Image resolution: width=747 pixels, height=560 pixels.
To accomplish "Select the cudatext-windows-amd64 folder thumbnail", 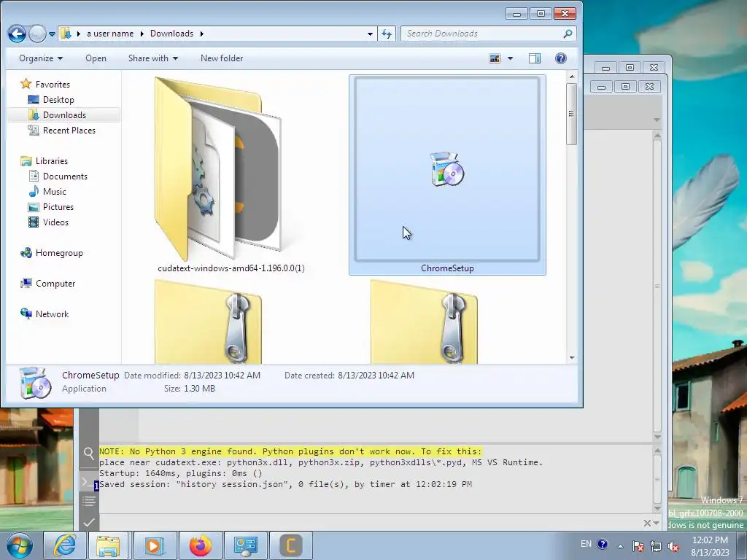I will pos(218,169).
